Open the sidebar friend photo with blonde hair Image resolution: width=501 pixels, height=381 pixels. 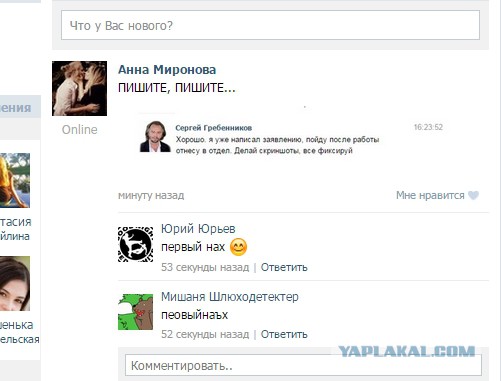click(x=15, y=180)
